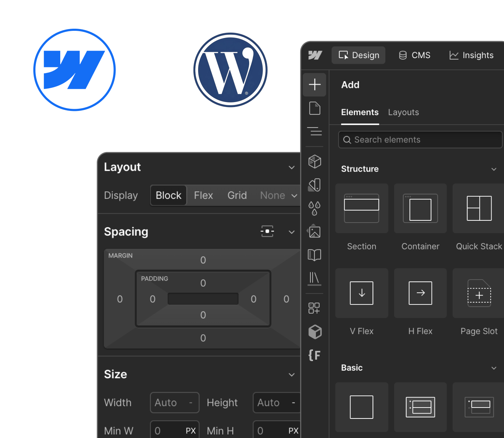
Task: Set Display to Grid
Action: (237, 195)
